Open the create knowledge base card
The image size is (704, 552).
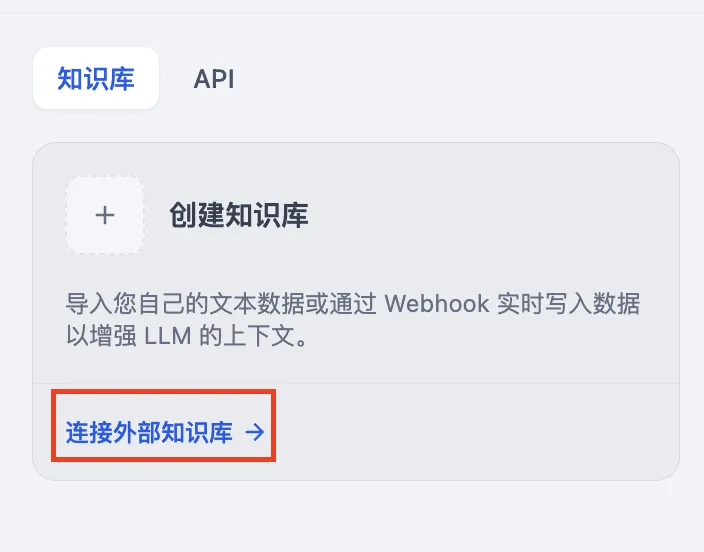[356, 263]
